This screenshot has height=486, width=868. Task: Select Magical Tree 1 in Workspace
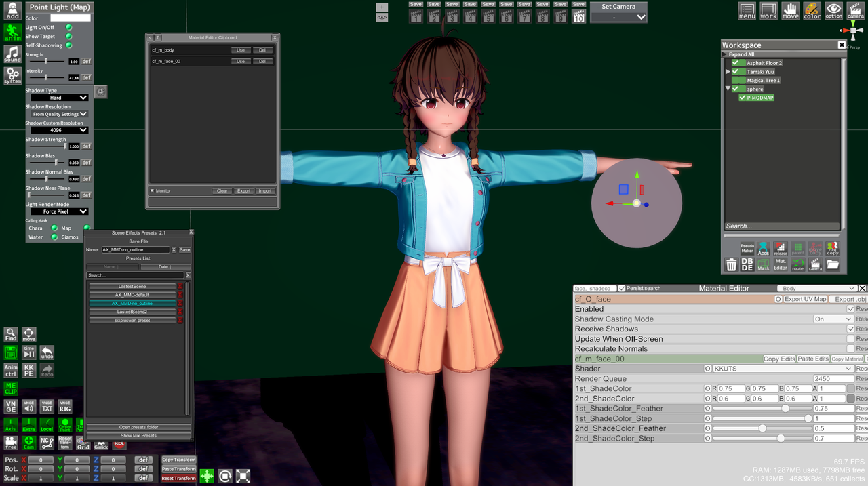[x=763, y=80]
